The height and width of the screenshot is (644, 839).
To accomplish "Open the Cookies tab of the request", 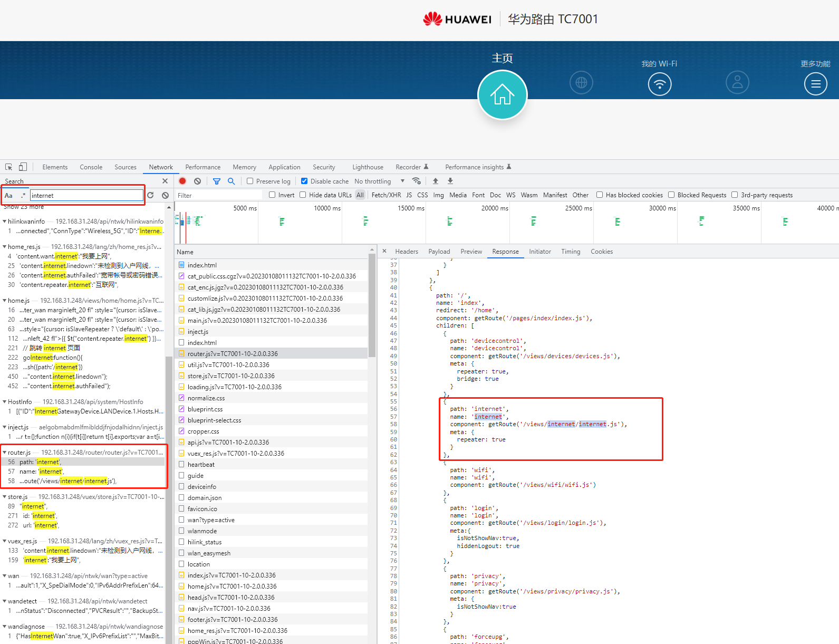I will (x=602, y=251).
